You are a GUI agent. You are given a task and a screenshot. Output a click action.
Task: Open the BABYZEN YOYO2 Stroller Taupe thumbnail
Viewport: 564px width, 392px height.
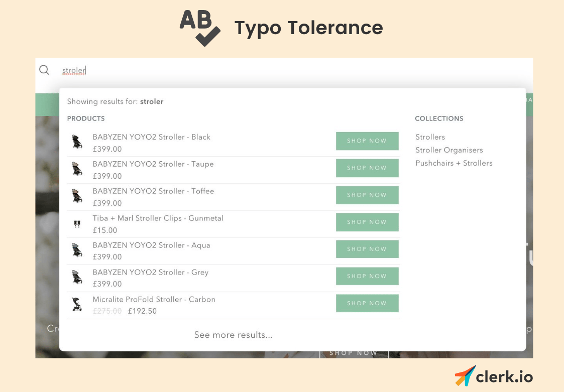[x=77, y=169]
